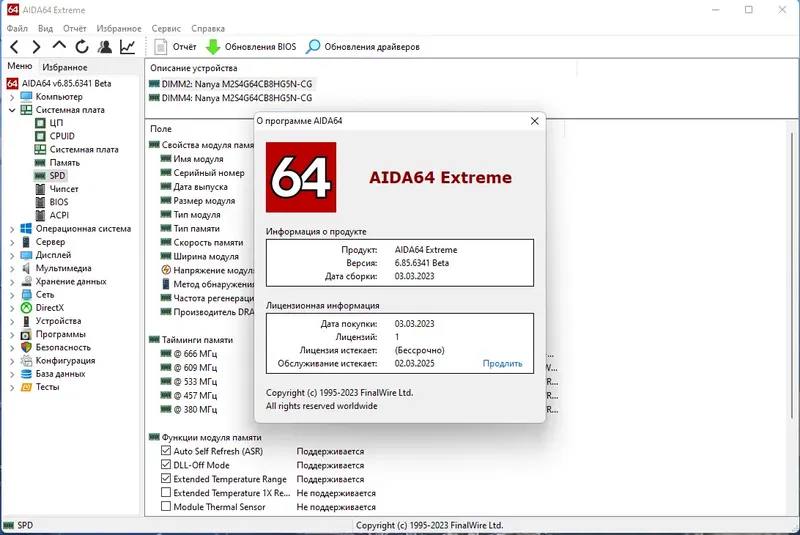Open the user icon in toolbar
Screen dimensions: 800x535
click(105, 47)
